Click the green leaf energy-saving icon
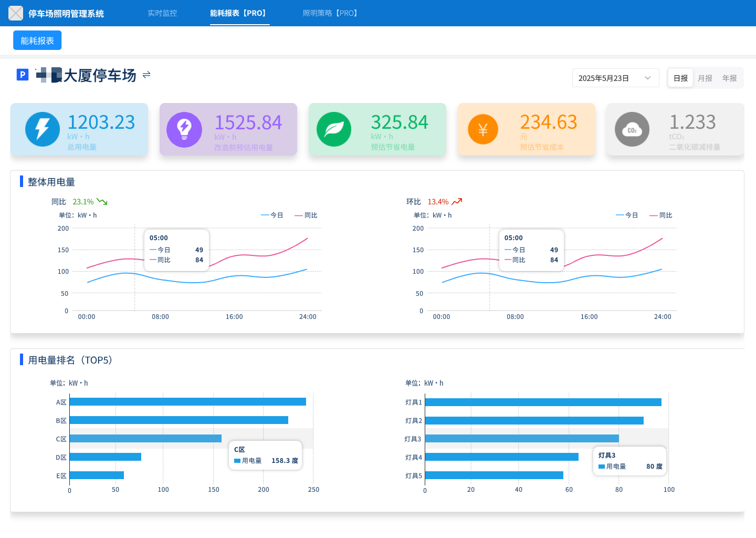The height and width of the screenshot is (538, 756). 334,129
